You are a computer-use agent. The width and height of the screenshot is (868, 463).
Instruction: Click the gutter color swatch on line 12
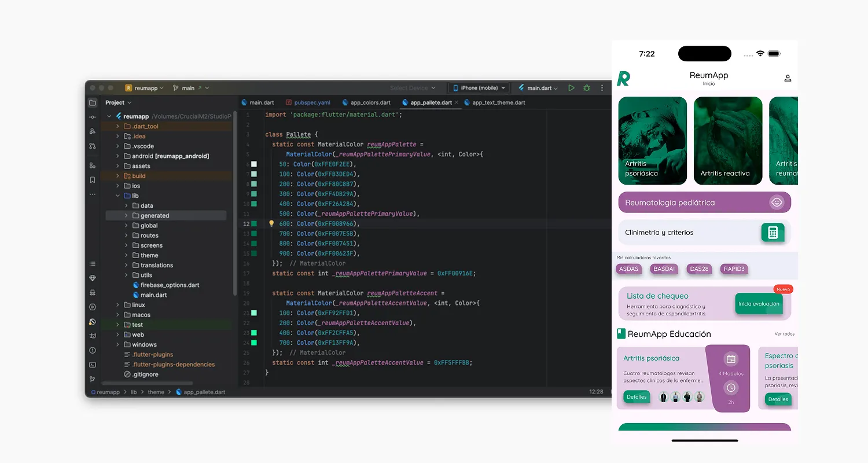253,223
